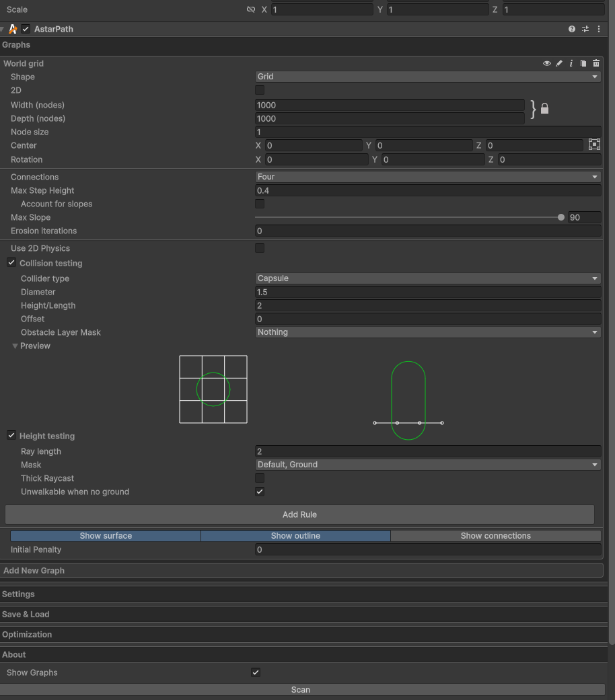The height and width of the screenshot is (700, 615).
Task: Click the Add Rule button
Action: pyautogui.click(x=299, y=514)
